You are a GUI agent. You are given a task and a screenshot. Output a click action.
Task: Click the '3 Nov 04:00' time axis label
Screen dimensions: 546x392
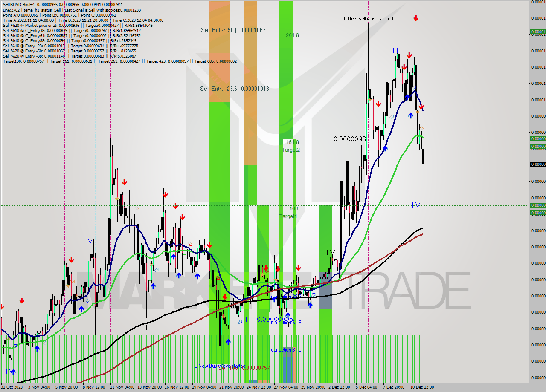39,387
